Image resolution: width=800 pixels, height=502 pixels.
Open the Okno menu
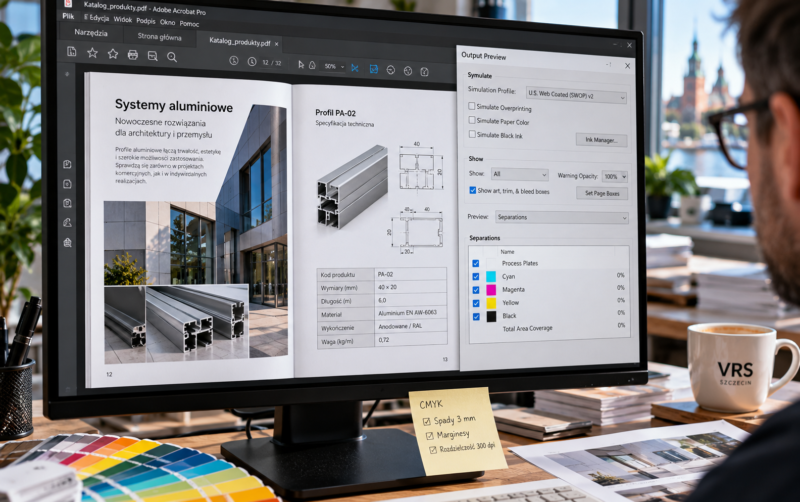167,22
